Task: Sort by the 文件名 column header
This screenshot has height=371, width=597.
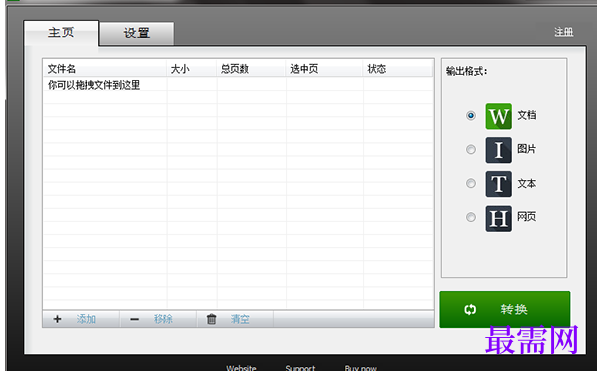Action: click(x=105, y=69)
